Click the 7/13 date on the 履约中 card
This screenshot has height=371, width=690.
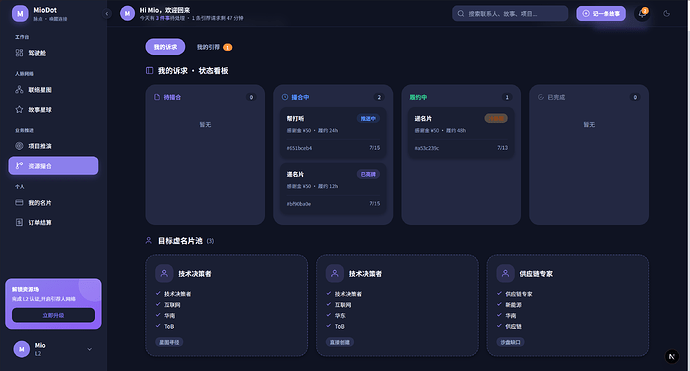tap(503, 148)
